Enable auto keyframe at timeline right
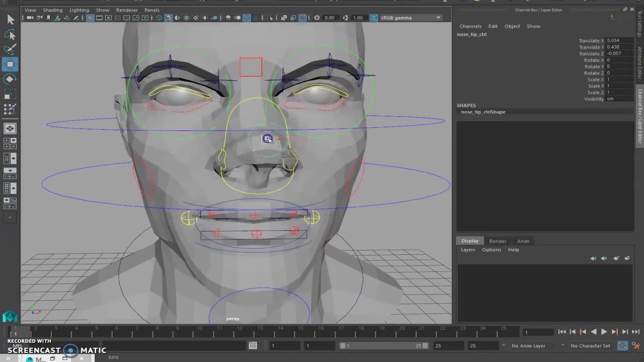 [623, 345]
